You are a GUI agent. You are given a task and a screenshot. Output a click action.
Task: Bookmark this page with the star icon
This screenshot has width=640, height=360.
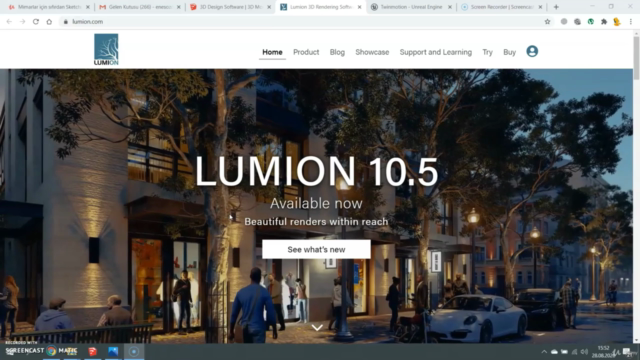[547, 22]
